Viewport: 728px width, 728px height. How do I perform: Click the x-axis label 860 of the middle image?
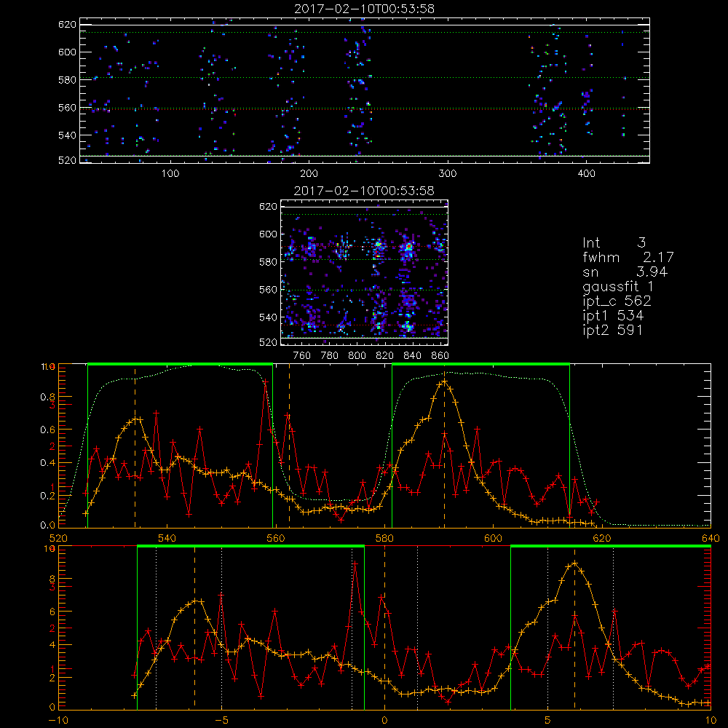click(x=440, y=356)
